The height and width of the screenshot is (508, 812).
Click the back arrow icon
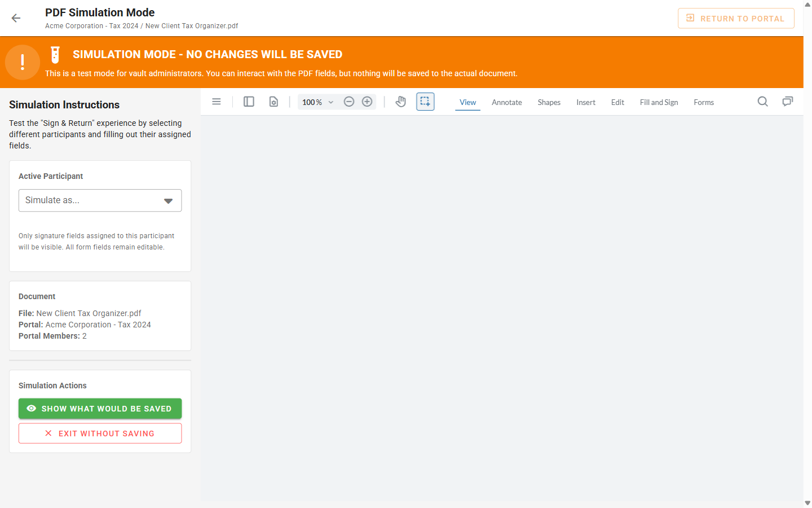(x=16, y=18)
